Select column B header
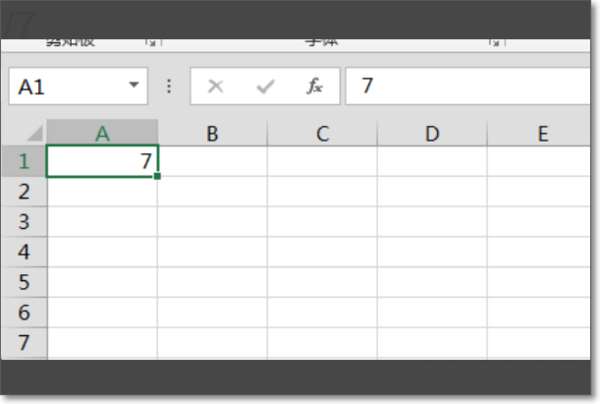 [212, 133]
